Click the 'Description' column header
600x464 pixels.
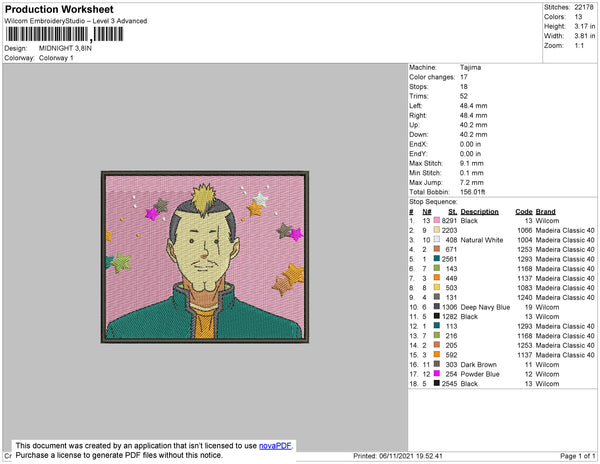tap(479, 212)
